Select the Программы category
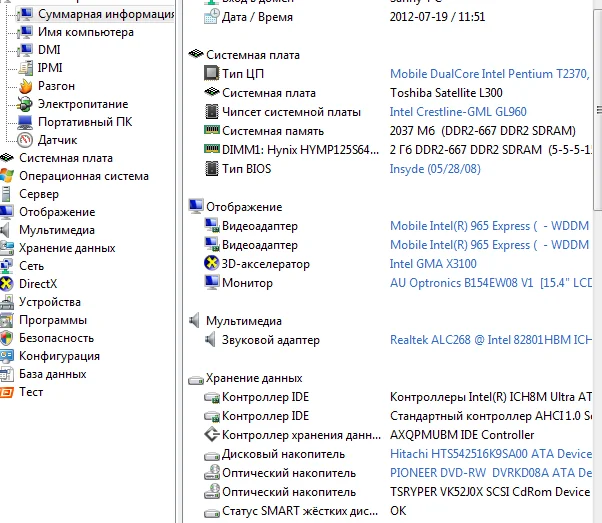The width and height of the screenshot is (602, 523). [53, 320]
